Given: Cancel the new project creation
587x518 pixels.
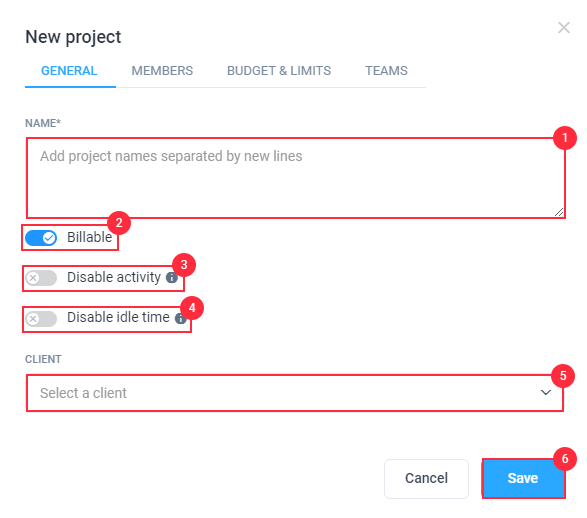Looking at the screenshot, I should click(x=426, y=478).
